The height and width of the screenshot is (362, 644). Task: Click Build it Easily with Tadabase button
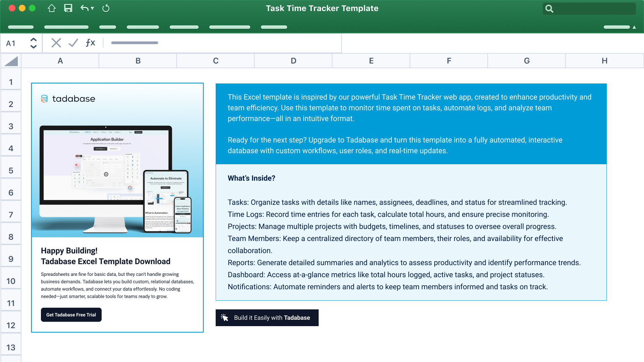267,318
